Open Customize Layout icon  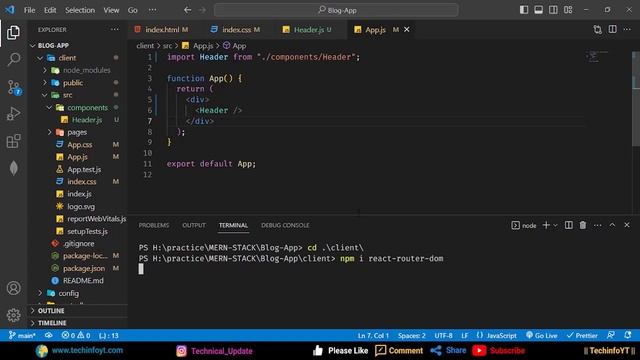click(x=568, y=10)
